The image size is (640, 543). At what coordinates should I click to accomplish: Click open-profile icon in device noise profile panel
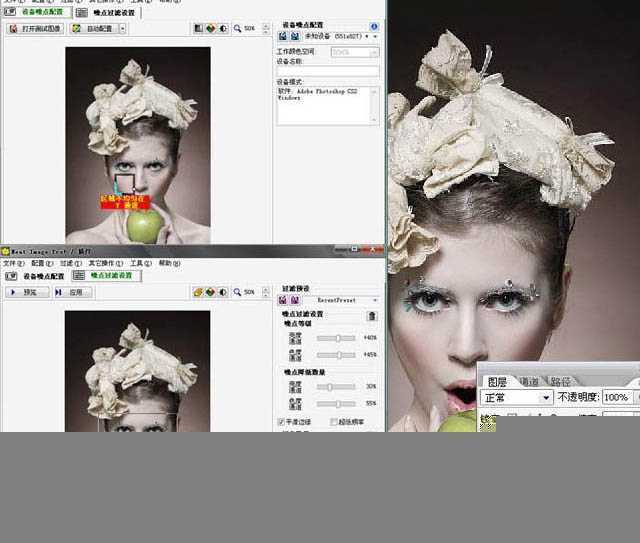coord(282,36)
